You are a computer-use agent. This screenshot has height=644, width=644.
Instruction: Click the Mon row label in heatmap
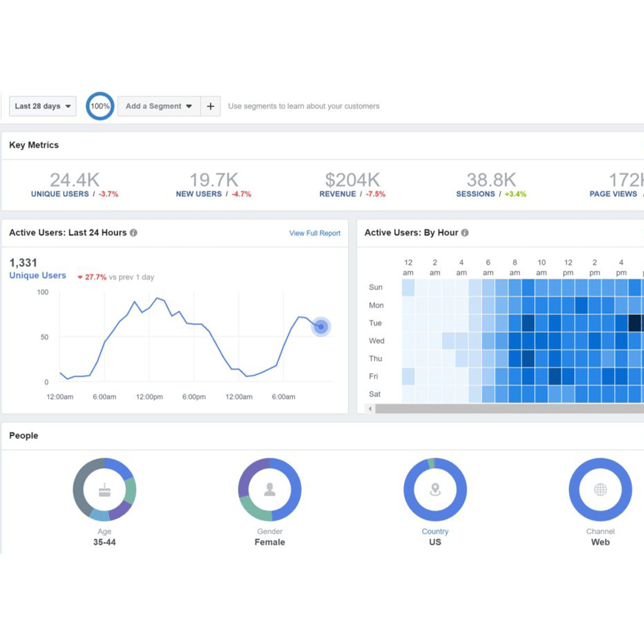click(x=376, y=305)
